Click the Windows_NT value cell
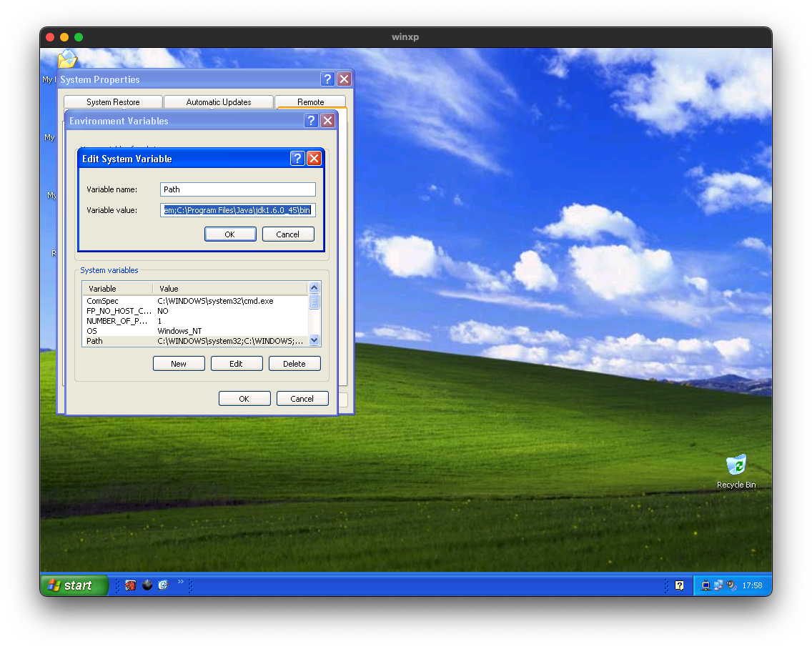This screenshot has height=649, width=812. (179, 331)
